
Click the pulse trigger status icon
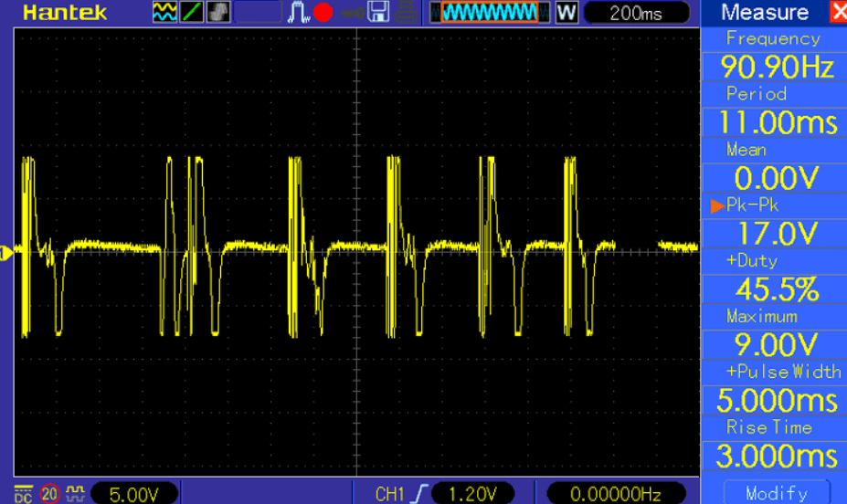click(299, 13)
